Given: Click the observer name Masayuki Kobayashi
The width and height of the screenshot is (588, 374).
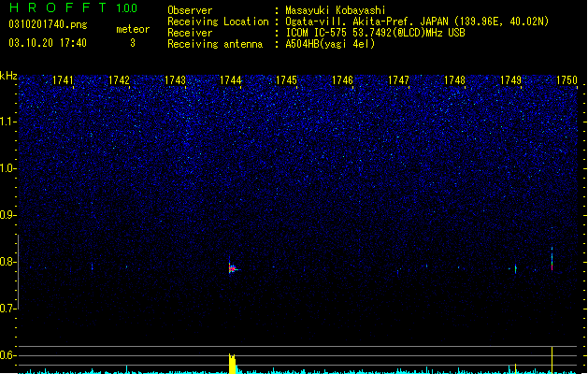Looking at the screenshot, I should 336,10.
